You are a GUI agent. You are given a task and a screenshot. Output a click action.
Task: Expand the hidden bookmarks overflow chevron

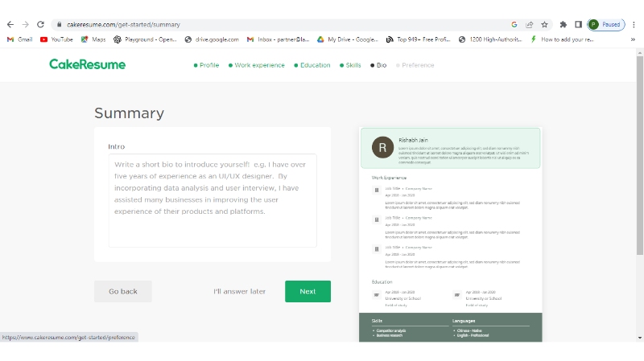click(x=633, y=39)
